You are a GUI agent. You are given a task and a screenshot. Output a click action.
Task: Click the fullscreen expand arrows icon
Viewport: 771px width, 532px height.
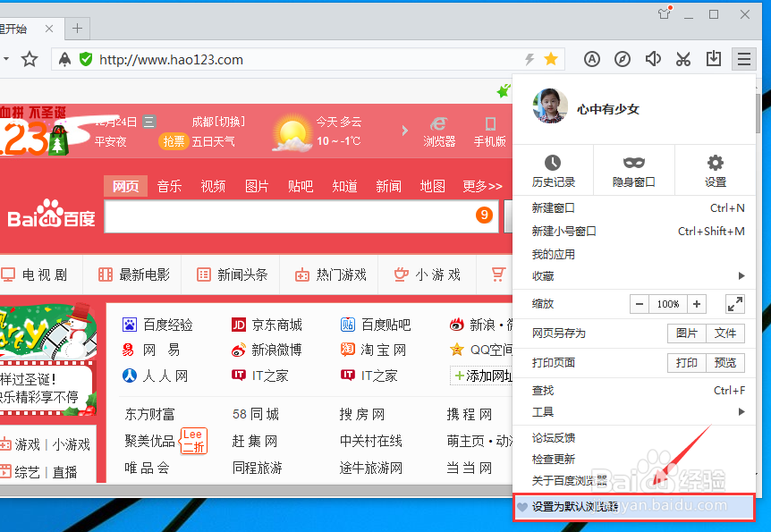pos(735,304)
